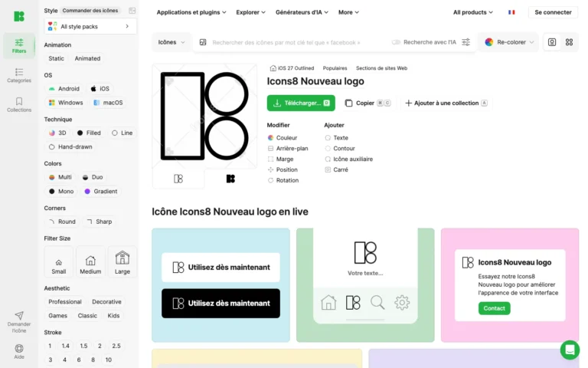Open the Populaires breadcrumb link
The height and width of the screenshot is (368, 588).
(x=335, y=68)
